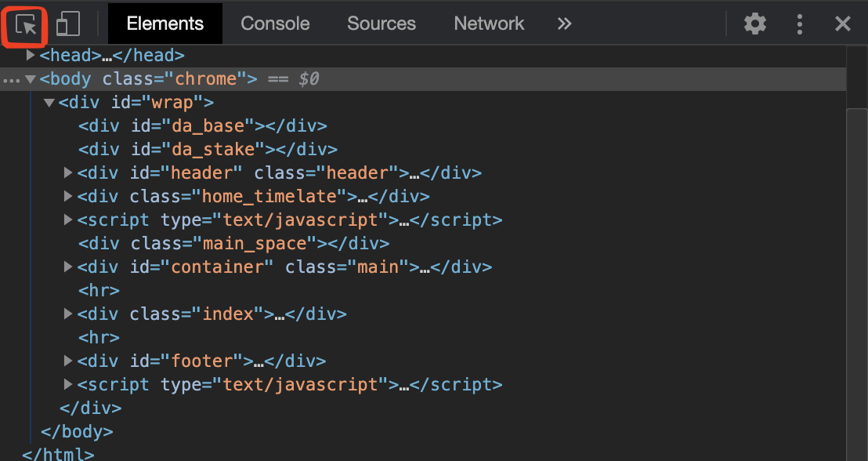Click the "wrap" id attribute value
The height and width of the screenshot is (461, 868).
172,103
